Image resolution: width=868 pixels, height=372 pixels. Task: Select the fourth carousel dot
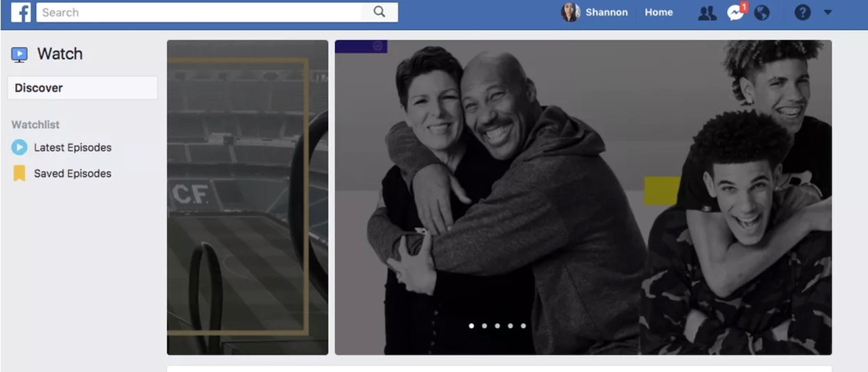point(510,326)
